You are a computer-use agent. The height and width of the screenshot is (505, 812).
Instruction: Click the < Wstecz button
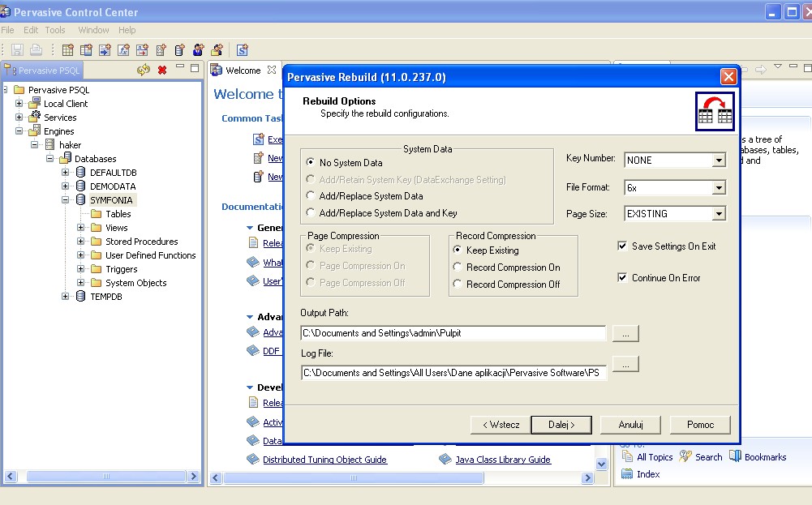point(501,425)
